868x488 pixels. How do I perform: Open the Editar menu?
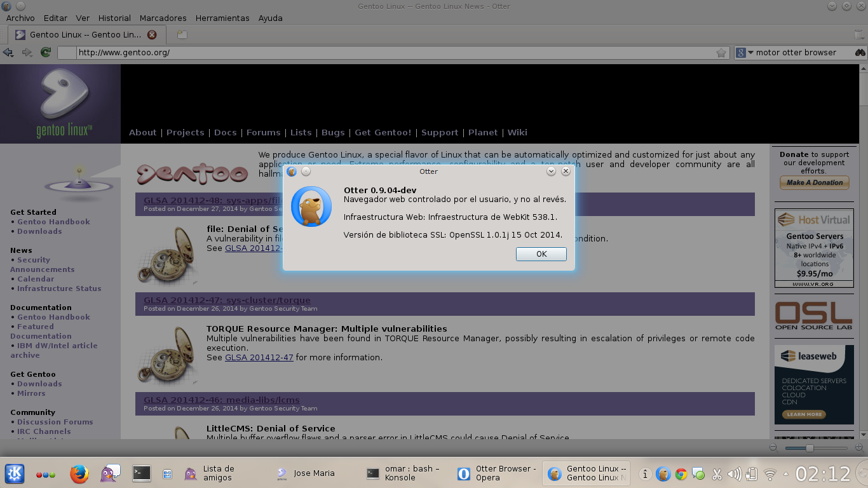click(56, 18)
